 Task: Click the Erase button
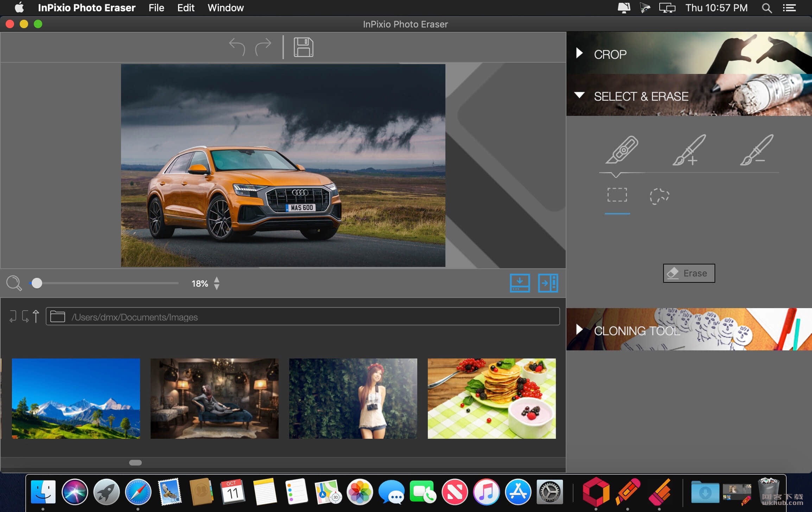[689, 273]
